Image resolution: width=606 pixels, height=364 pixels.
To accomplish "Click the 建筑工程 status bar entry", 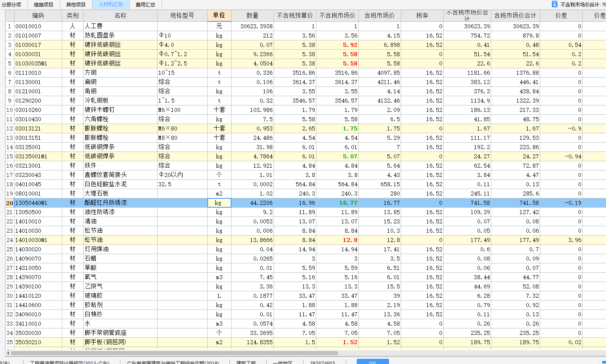I will click(246, 362).
